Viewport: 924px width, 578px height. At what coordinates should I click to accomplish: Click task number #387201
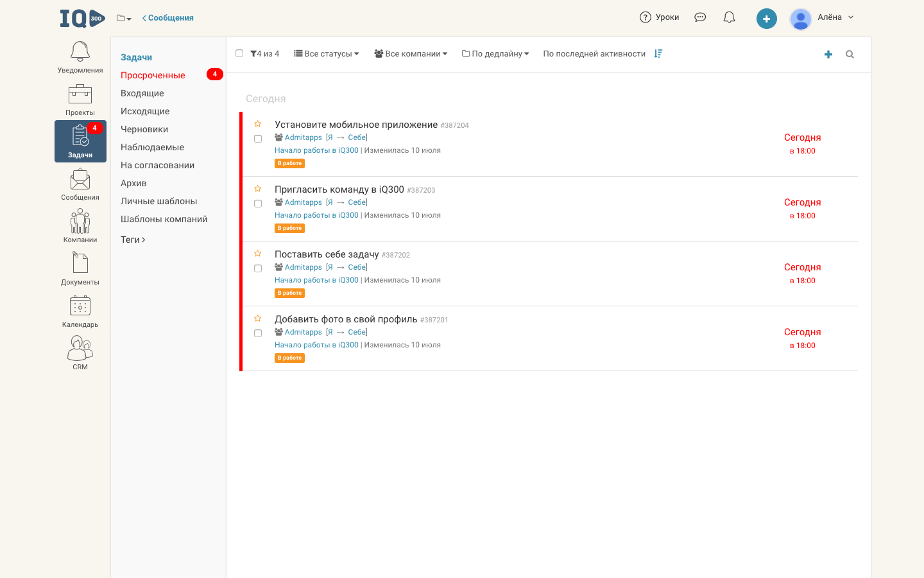pyautogui.click(x=434, y=320)
